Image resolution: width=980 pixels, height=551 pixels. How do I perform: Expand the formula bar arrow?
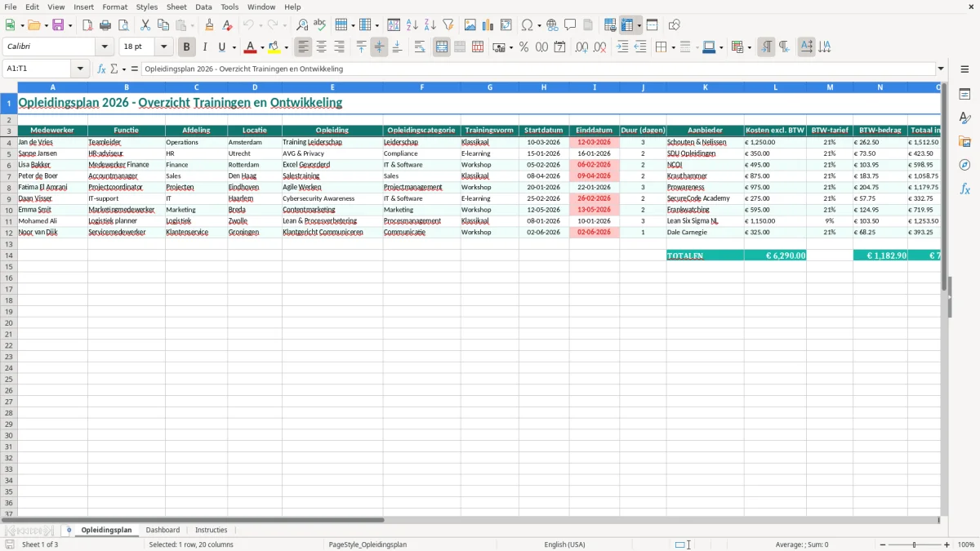point(941,69)
